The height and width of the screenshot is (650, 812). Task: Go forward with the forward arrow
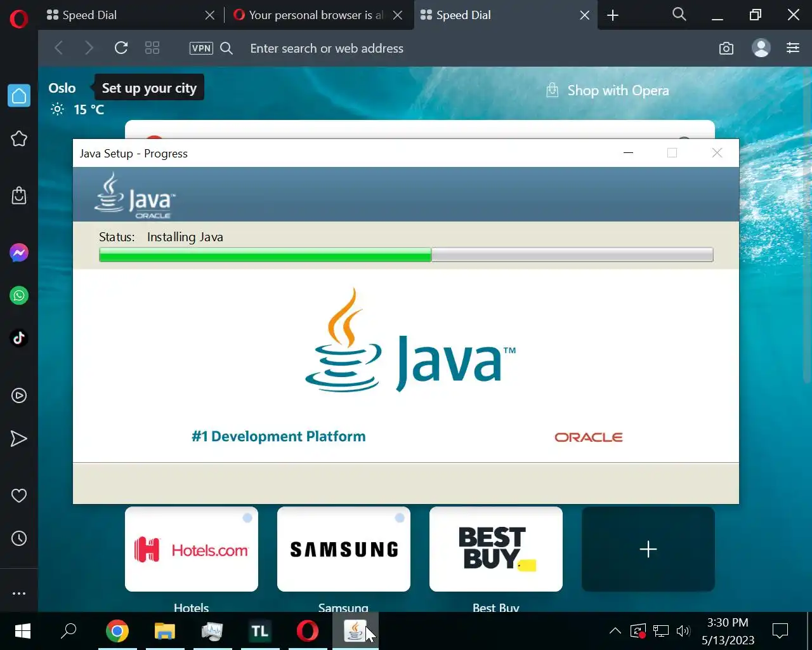(x=89, y=48)
